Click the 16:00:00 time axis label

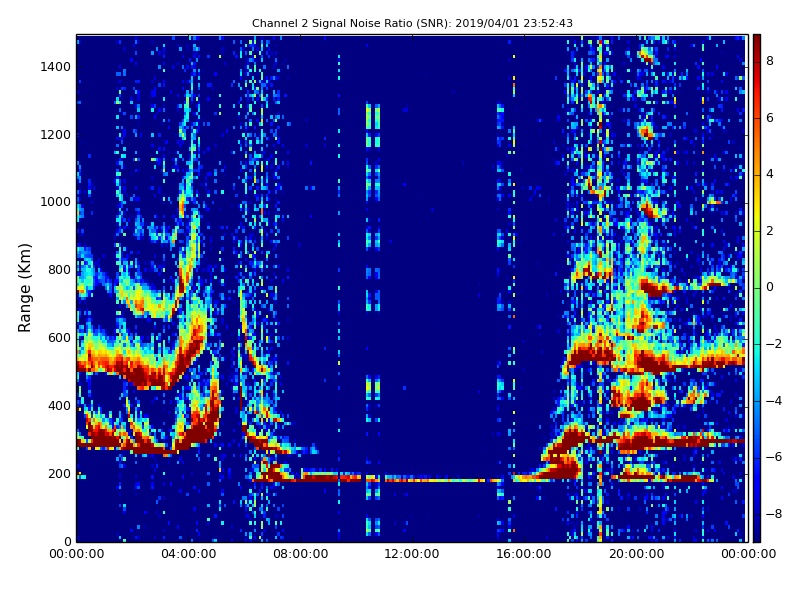click(524, 554)
